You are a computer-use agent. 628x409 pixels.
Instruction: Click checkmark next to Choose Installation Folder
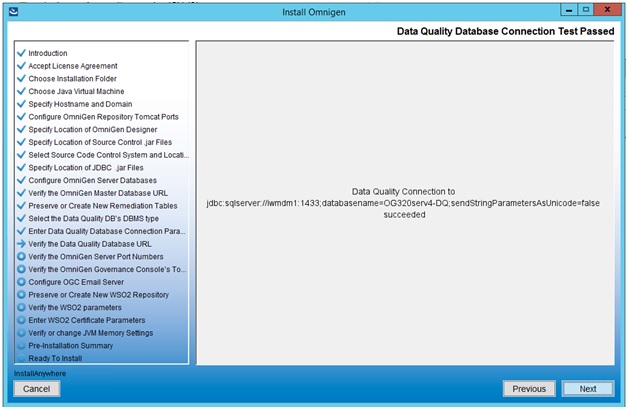[x=22, y=79]
